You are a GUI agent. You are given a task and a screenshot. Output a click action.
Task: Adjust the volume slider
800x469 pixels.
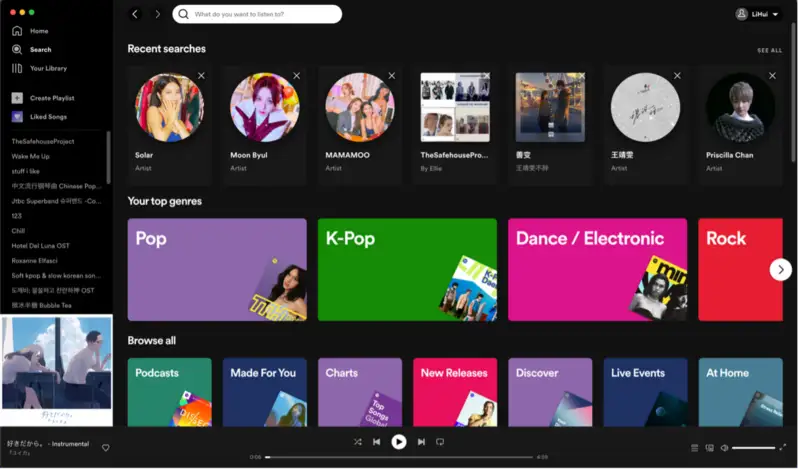(753, 448)
